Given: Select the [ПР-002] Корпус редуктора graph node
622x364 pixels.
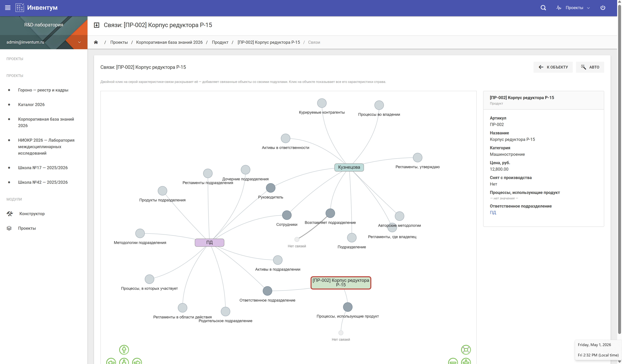Looking at the screenshot, I should point(341,283).
